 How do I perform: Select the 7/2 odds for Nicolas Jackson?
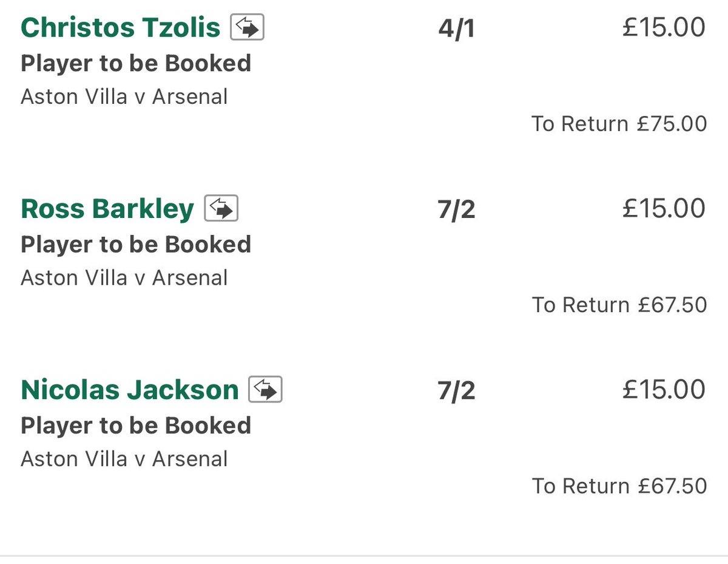point(456,391)
